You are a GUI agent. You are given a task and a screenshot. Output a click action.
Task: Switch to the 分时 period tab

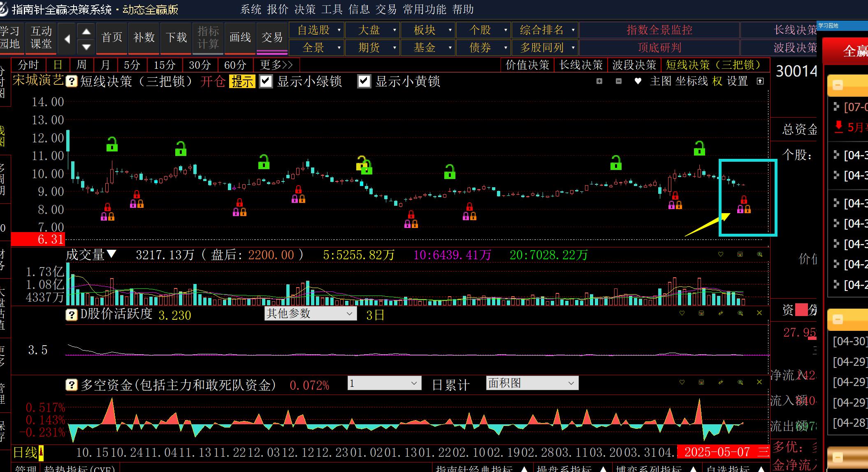point(28,65)
